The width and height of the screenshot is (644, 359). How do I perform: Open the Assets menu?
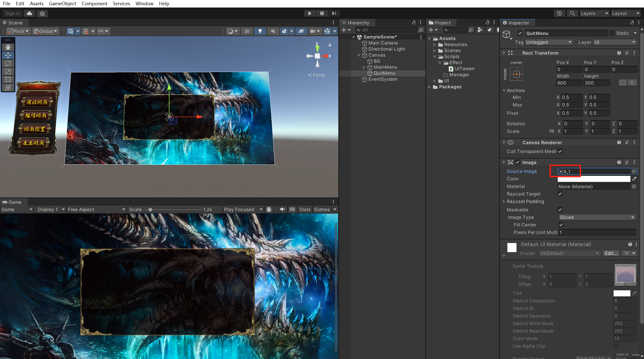[37, 4]
